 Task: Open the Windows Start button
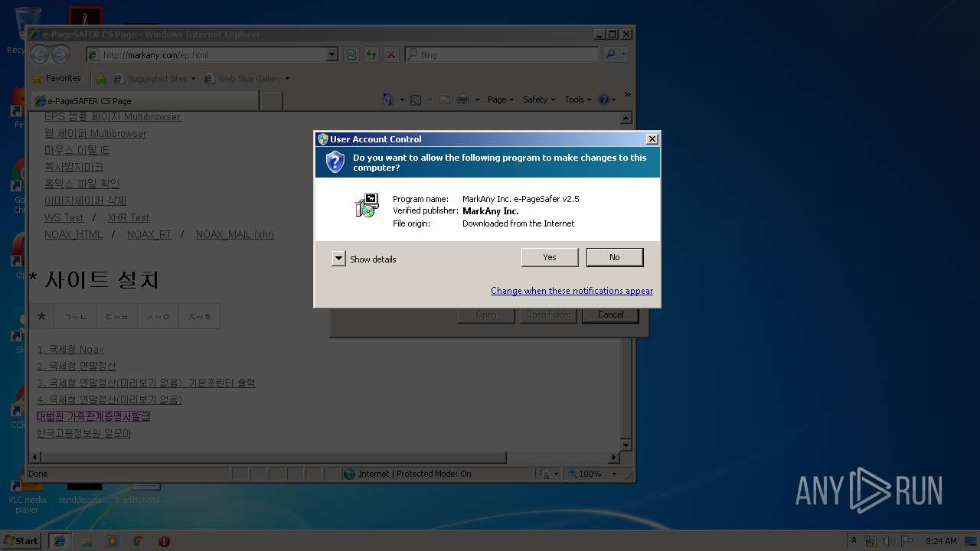21,540
